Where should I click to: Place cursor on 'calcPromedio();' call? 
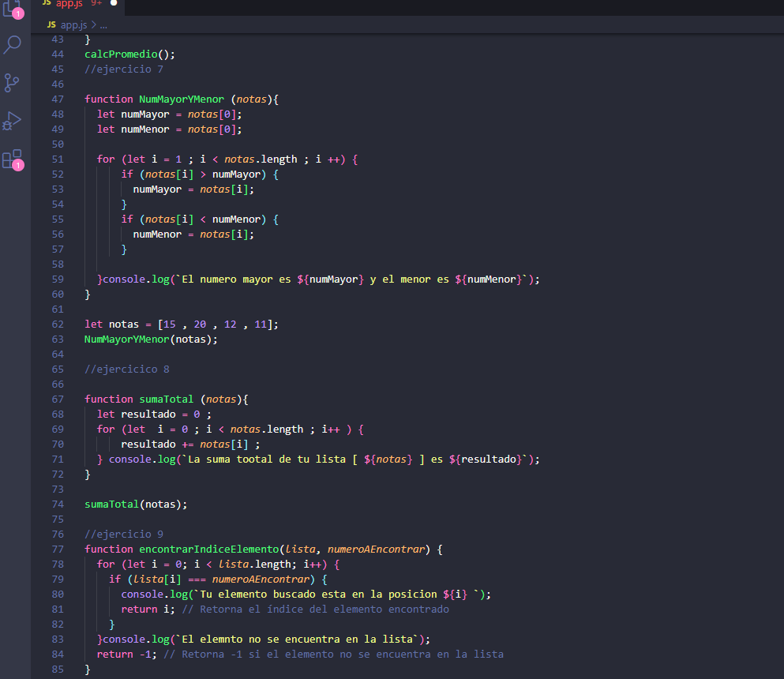pyautogui.click(x=129, y=54)
